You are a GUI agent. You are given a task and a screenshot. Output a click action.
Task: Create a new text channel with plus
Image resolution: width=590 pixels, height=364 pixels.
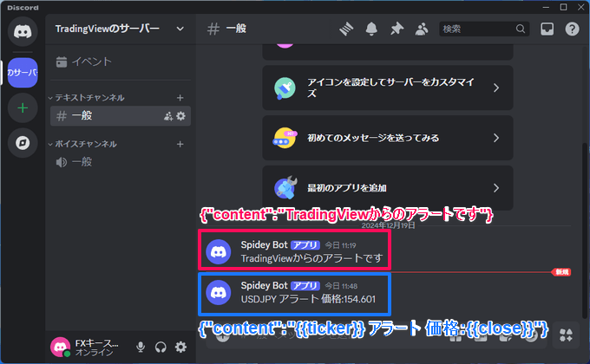(x=180, y=98)
